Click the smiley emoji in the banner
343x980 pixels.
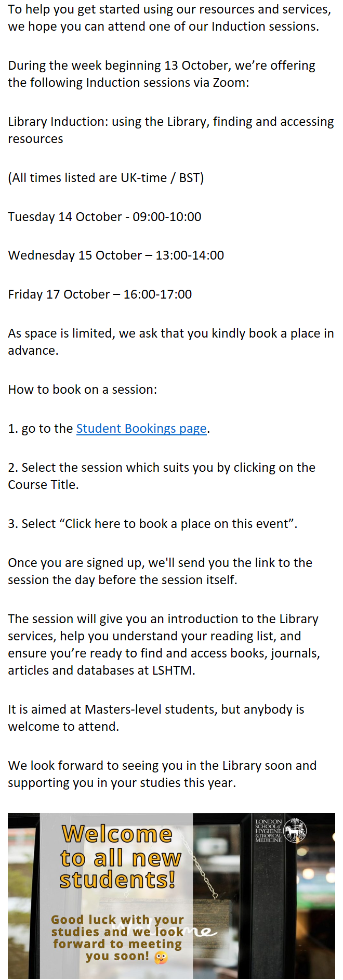161,957
